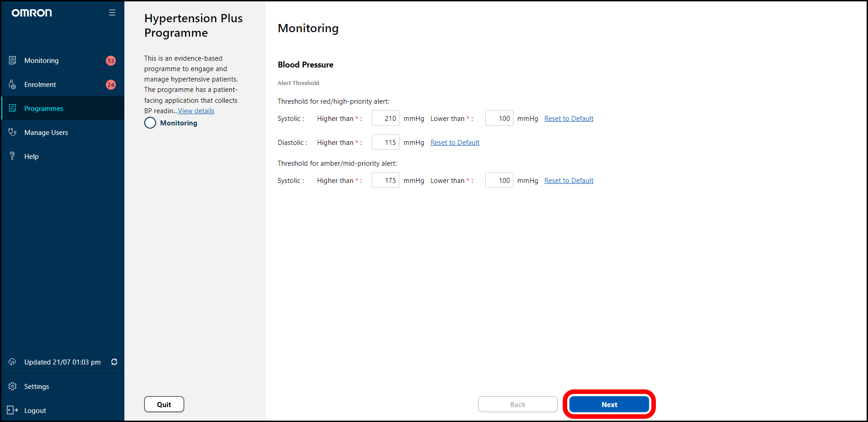Screen dimensions: 868x422
Task: Click the Logout door icon
Action: pos(13,410)
